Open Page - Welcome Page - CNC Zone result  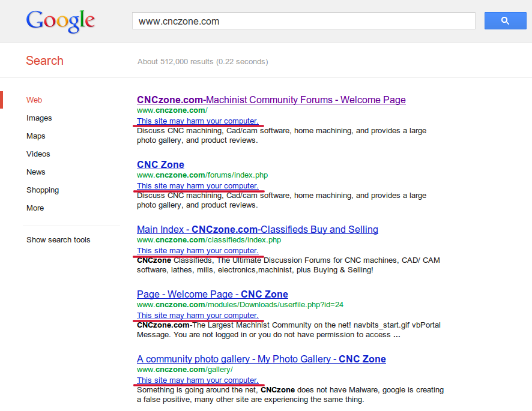[x=213, y=294]
